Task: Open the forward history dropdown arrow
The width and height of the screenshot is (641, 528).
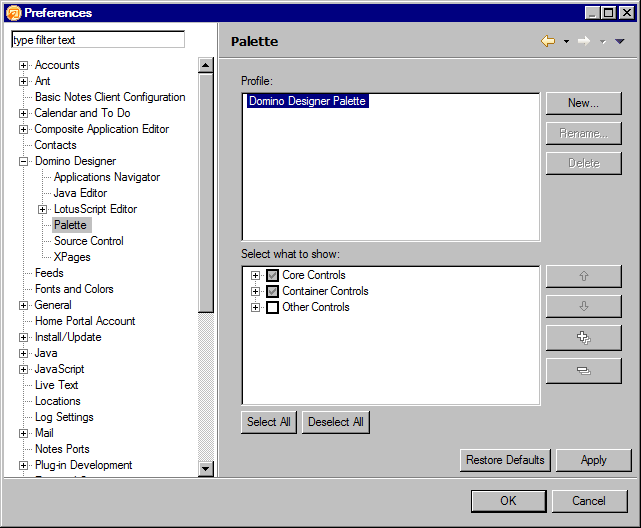Action: tap(603, 41)
